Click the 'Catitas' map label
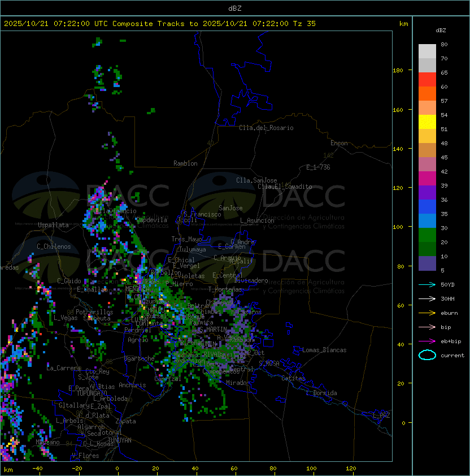The height and width of the screenshot is (476, 470). [x=293, y=378]
